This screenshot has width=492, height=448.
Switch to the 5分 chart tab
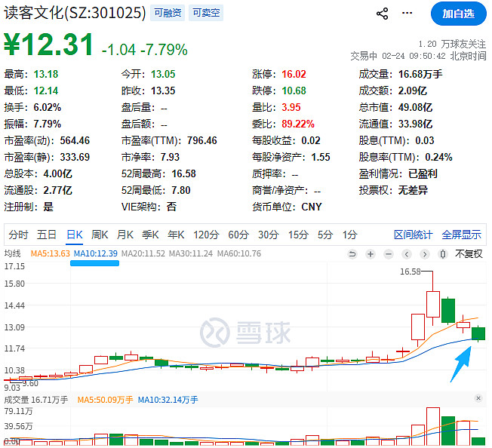pyautogui.click(x=324, y=235)
